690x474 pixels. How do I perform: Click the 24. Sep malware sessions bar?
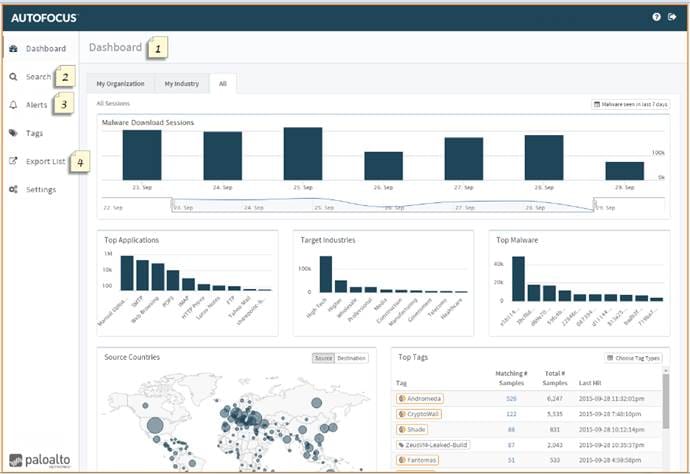pyautogui.click(x=223, y=156)
